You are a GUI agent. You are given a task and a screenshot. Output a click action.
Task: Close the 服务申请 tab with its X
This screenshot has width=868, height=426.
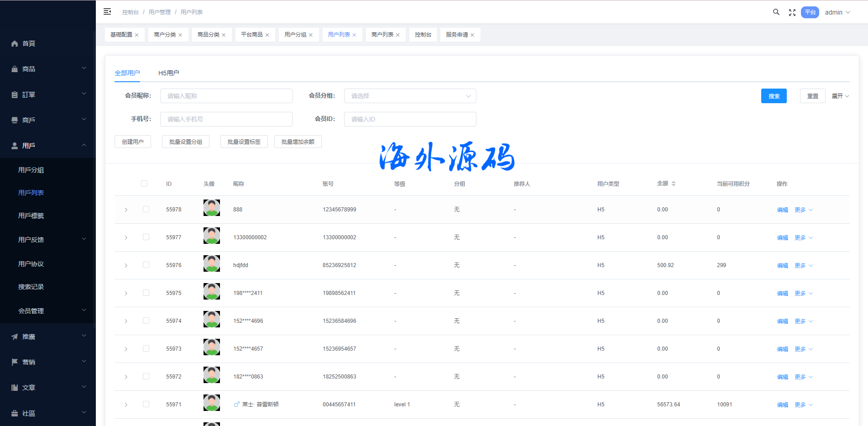(472, 35)
